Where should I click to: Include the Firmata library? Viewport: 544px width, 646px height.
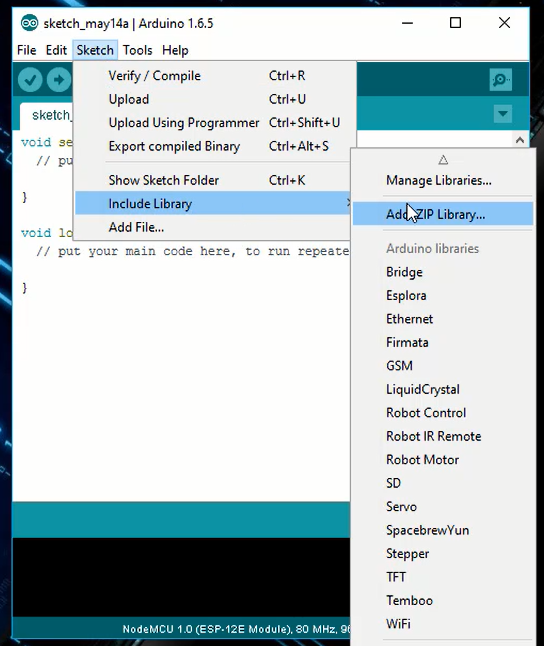(x=443, y=343)
